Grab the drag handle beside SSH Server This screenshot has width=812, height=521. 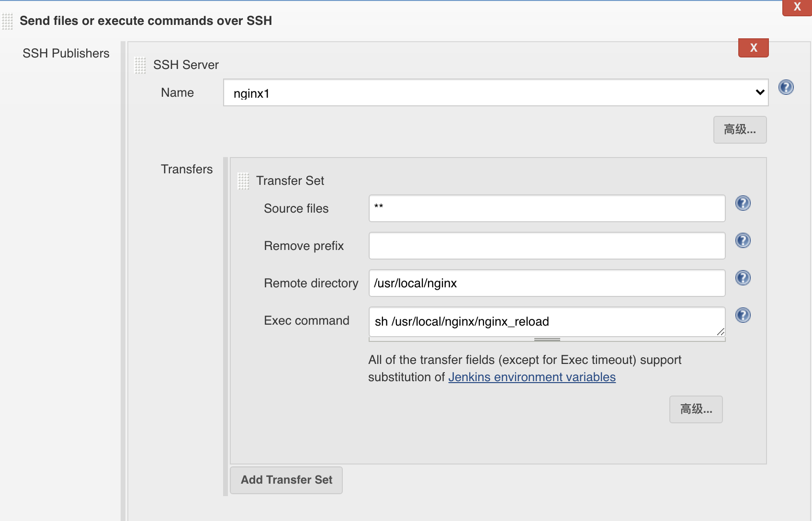click(x=140, y=65)
